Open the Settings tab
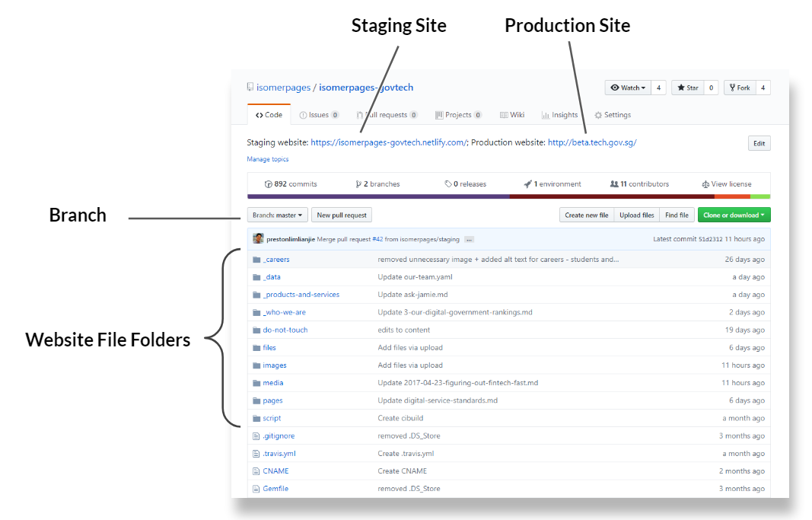Image resolution: width=812 pixels, height=520 pixels. click(x=613, y=115)
